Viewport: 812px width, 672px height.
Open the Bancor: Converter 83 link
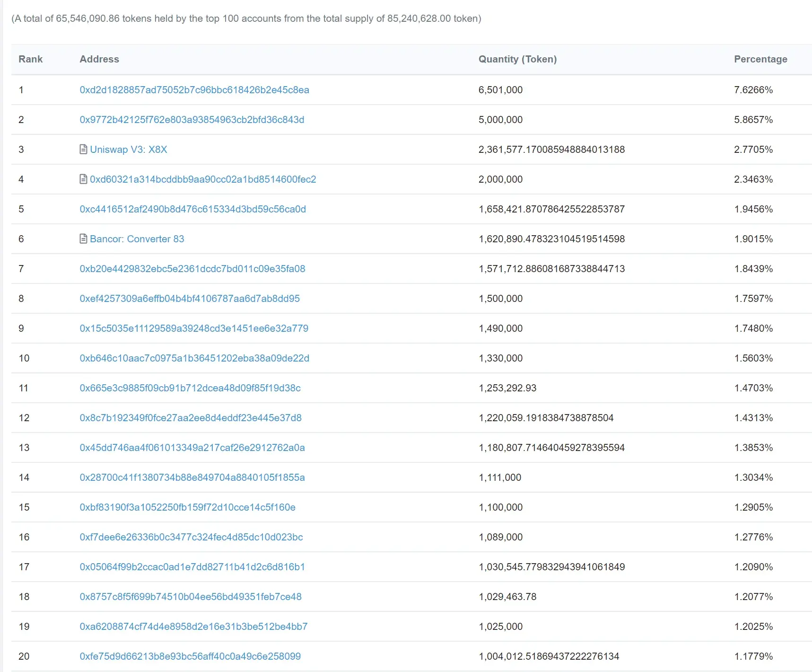(137, 239)
